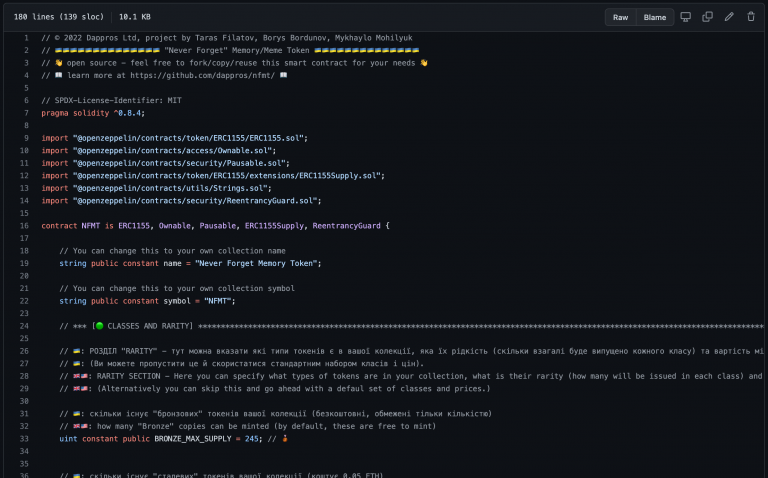768x478 pixels.
Task: Click 'You can change this to your own collection symbol' comment
Action: point(177,288)
